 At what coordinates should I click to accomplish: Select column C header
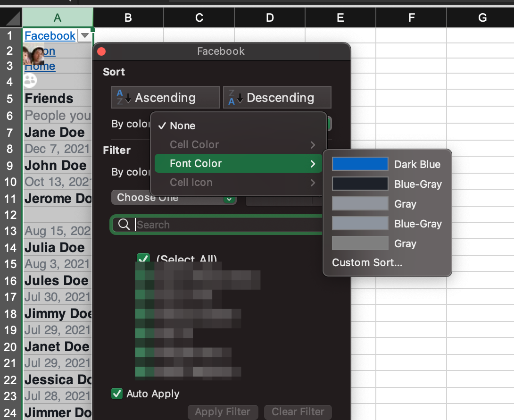199,17
